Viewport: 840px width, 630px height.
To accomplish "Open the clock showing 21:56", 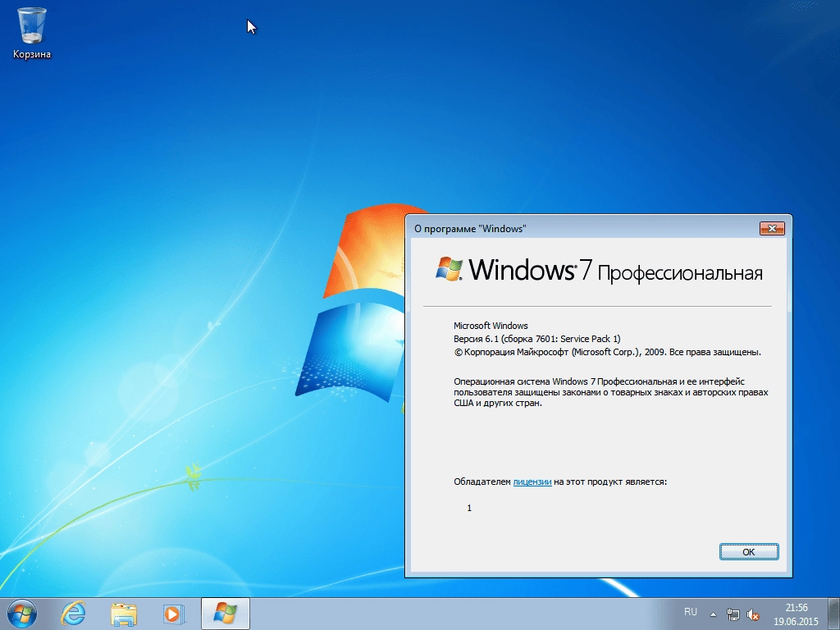I will pos(796,608).
